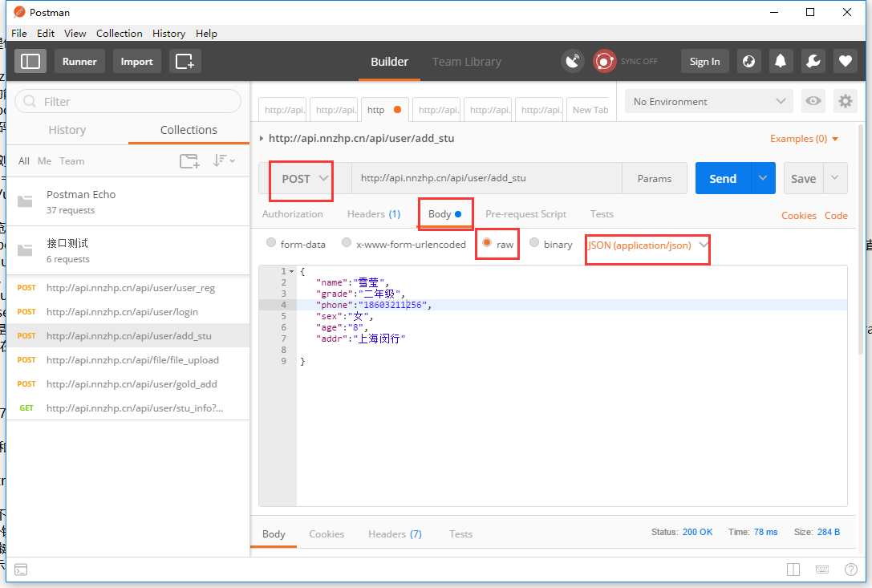This screenshot has width=872, height=588.
Task: Switch to the Collections sidebar tab
Action: point(189,130)
